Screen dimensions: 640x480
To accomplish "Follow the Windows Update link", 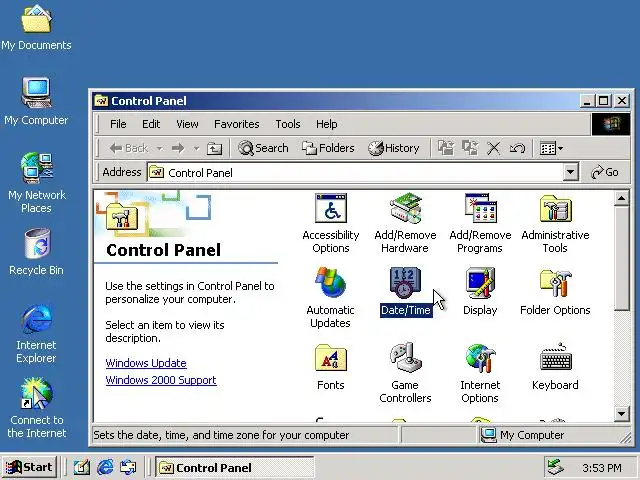I will tap(146, 363).
